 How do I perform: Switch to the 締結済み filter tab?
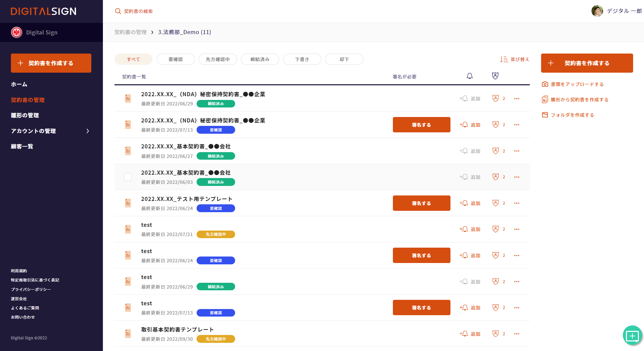point(260,59)
